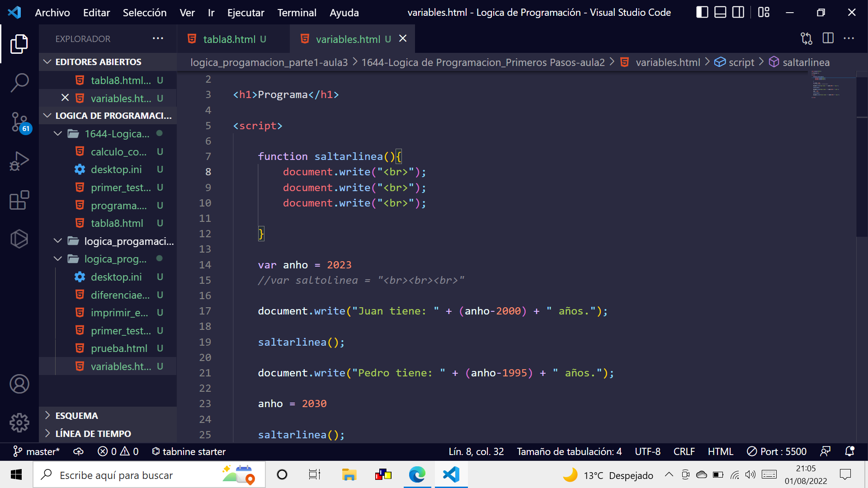Open the Archivo menu
The width and height of the screenshot is (868, 488).
(x=52, y=12)
